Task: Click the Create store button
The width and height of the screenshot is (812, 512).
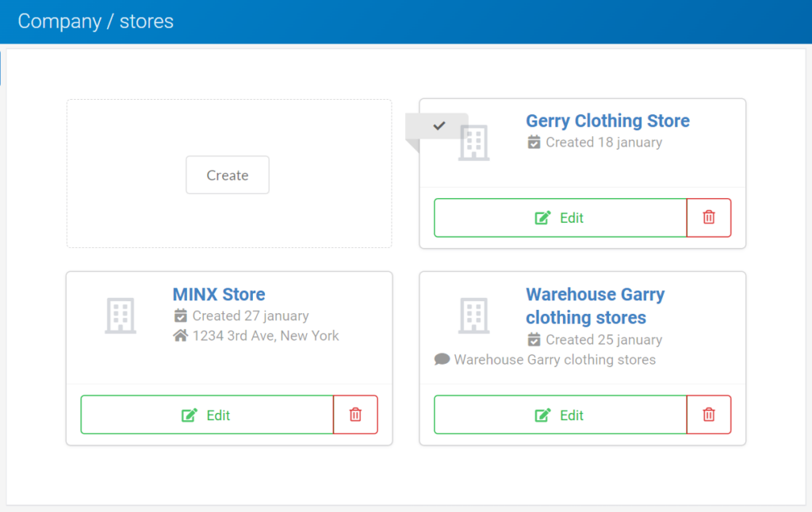Action: pyautogui.click(x=228, y=175)
